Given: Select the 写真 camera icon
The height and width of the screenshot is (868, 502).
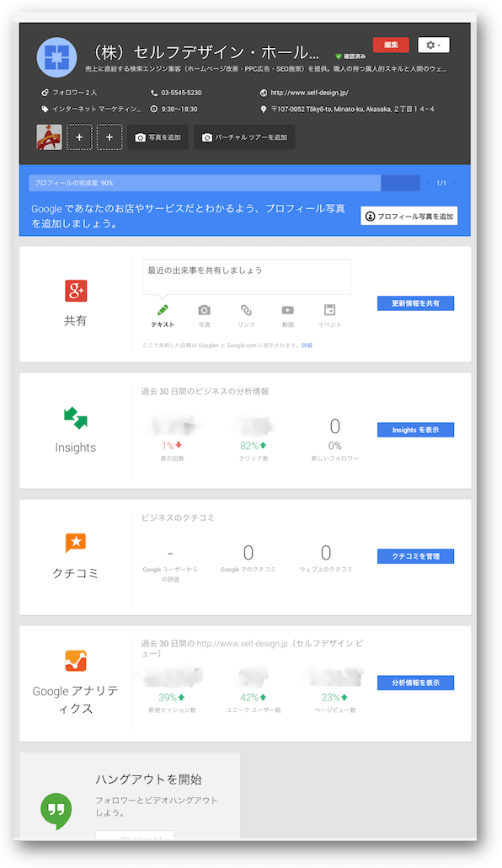Looking at the screenshot, I should pos(204,310).
